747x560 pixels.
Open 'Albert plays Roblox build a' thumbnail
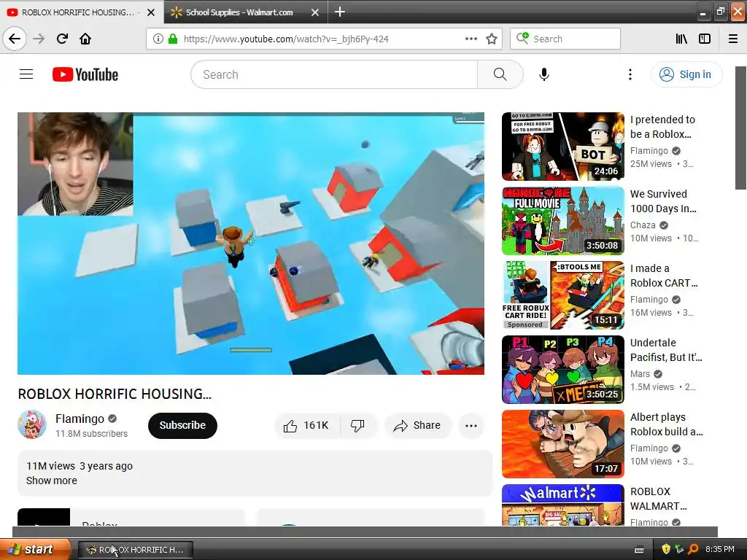(563, 444)
